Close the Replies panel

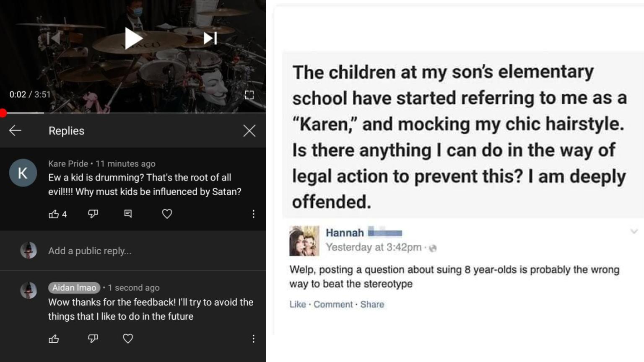249,130
